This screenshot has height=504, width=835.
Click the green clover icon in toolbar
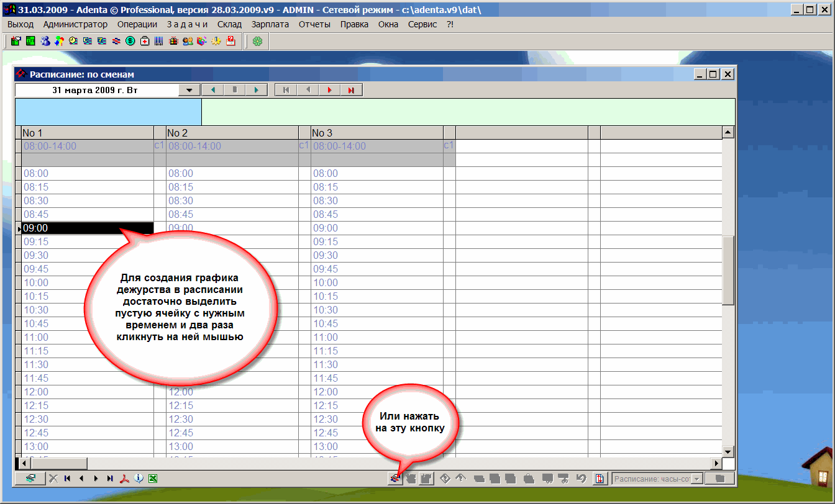coord(257,42)
